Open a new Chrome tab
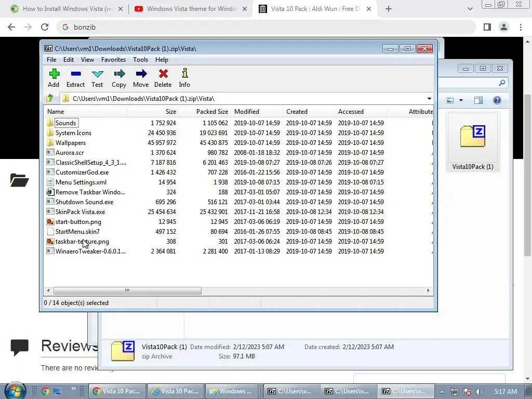 pos(389,9)
